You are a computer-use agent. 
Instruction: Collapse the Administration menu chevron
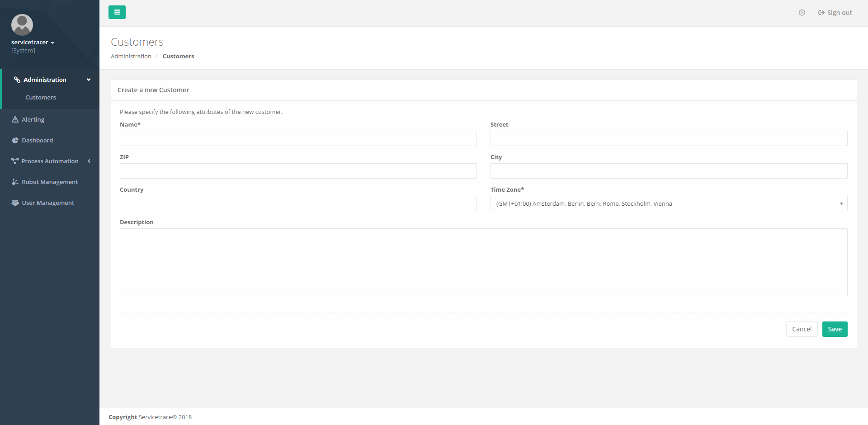[89, 80]
